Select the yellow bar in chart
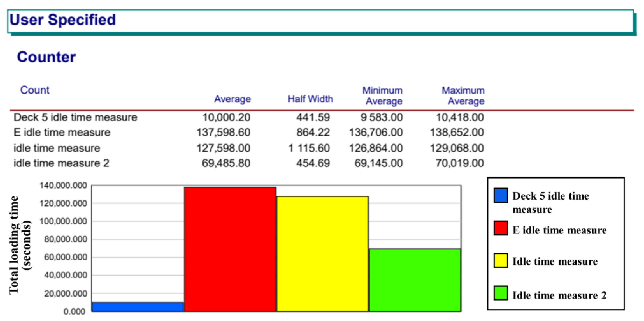The width and height of the screenshot is (644, 321). pos(322,254)
